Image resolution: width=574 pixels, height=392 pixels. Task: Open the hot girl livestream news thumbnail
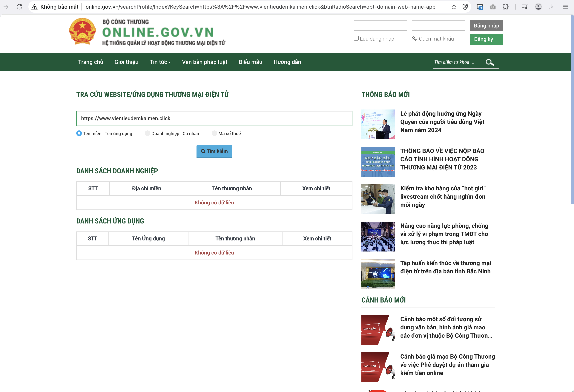pos(378,199)
